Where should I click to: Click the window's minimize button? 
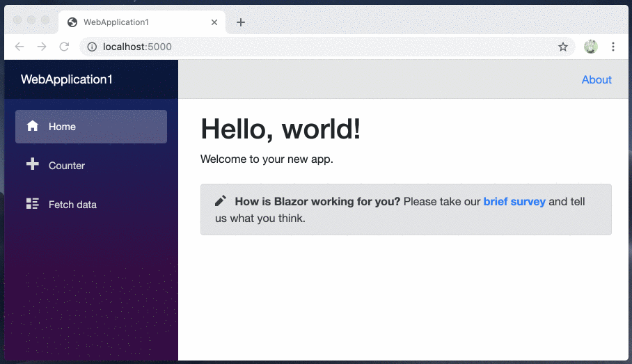tap(31, 19)
